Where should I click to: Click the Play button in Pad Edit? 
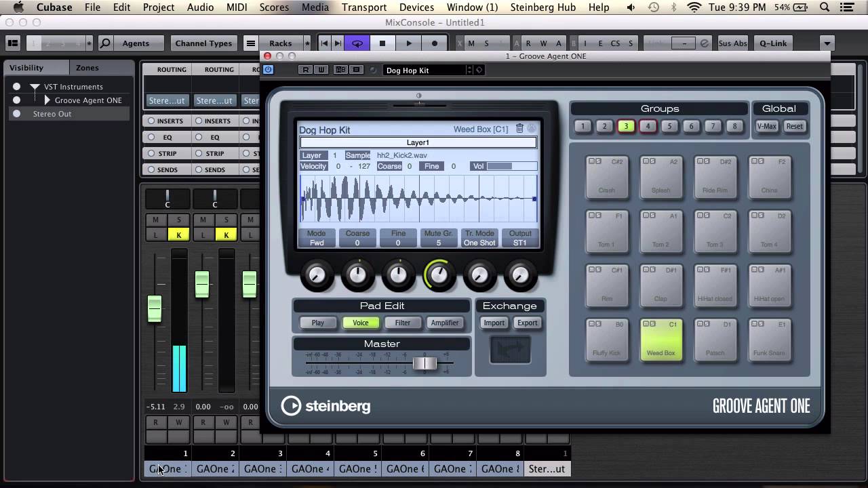pos(317,323)
